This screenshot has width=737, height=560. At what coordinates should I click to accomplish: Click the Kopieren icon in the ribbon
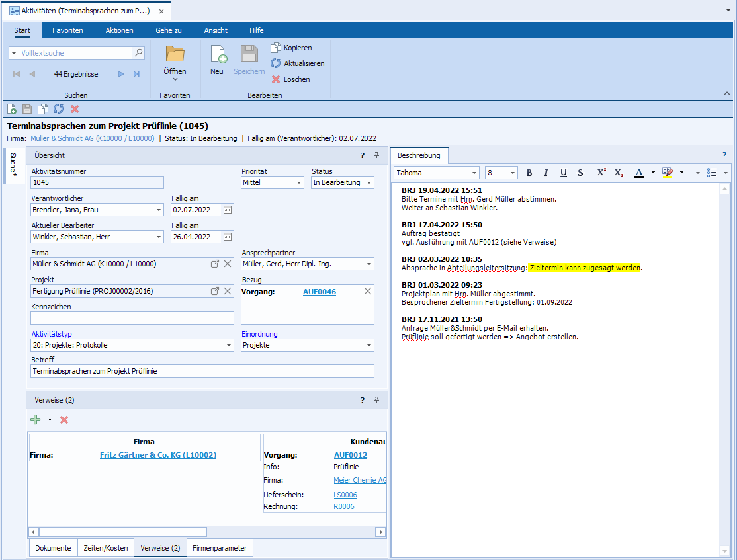click(x=276, y=48)
